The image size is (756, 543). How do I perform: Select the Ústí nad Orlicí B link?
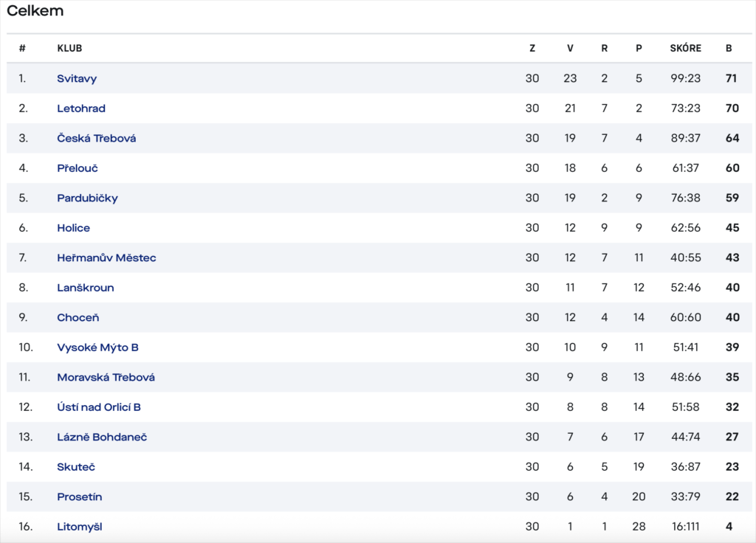(99, 407)
